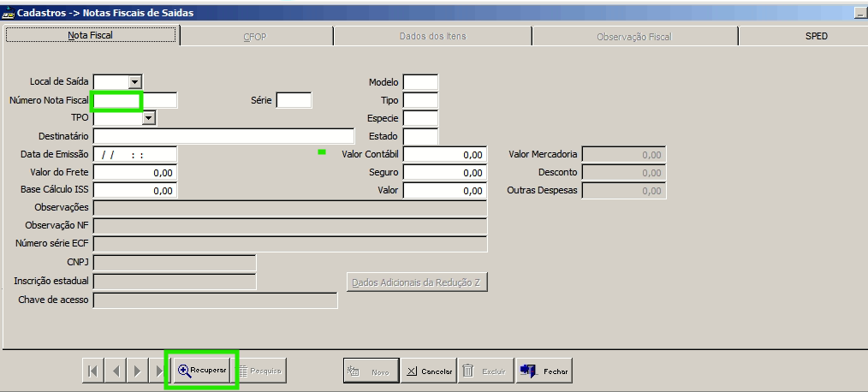Open the Observação Fiscal tab

634,37
